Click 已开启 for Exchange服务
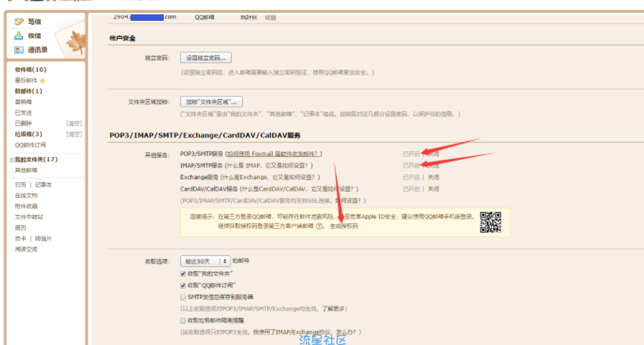This screenshot has width=644, height=345. 411,177
